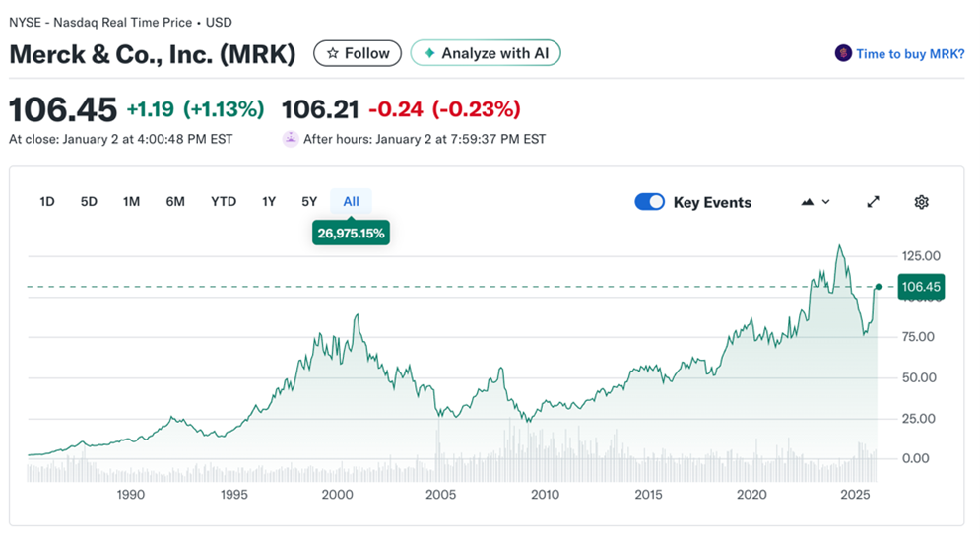This screenshot has height=541, width=980.
Task: Click the 75.00 y-axis label
Action: pos(918,337)
